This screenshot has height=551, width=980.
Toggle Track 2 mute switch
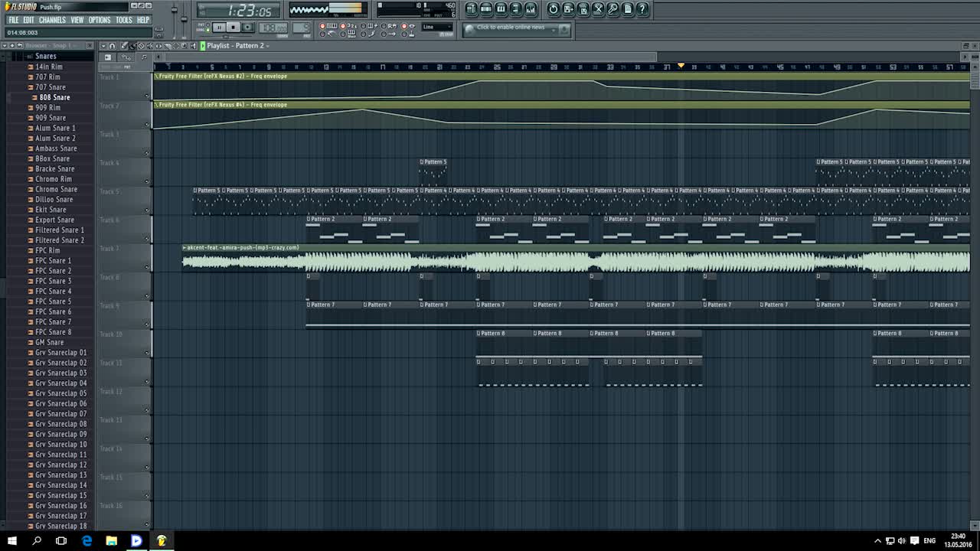(146, 124)
